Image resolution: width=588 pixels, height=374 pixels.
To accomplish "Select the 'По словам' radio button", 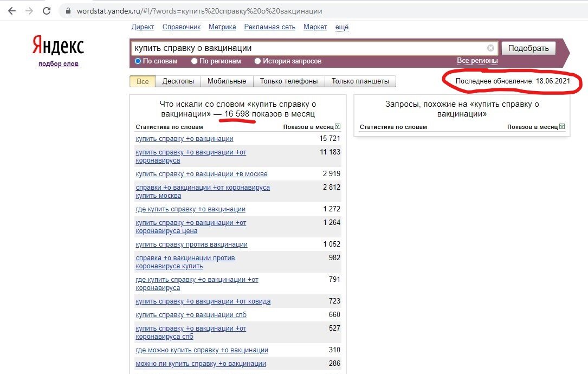I will tap(138, 61).
